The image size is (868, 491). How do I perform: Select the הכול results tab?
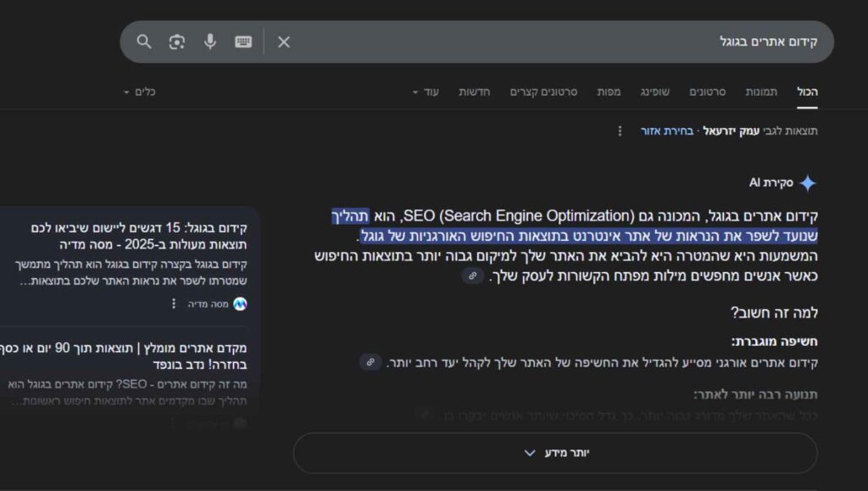click(807, 92)
